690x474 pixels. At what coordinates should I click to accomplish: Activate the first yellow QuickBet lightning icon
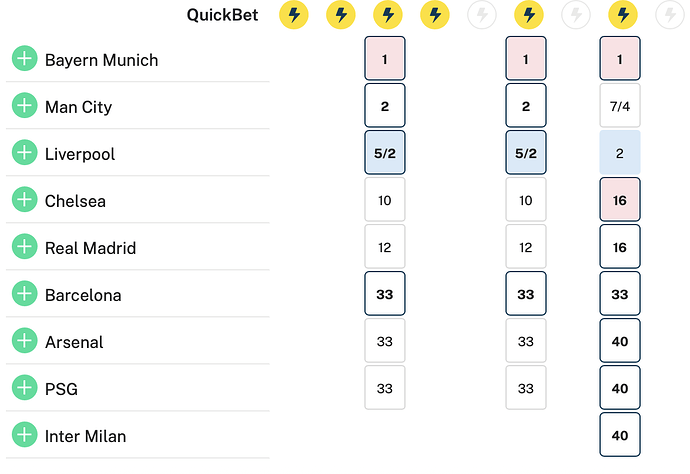click(294, 15)
